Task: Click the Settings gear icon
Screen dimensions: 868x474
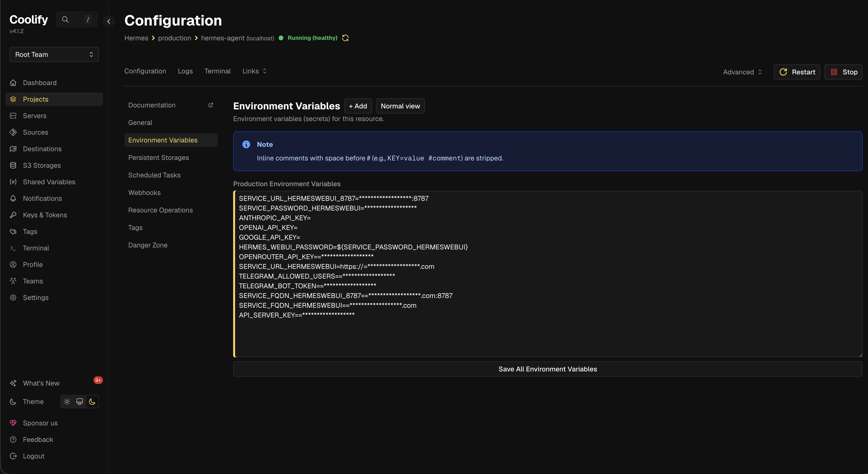Action: [x=13, y=298]
